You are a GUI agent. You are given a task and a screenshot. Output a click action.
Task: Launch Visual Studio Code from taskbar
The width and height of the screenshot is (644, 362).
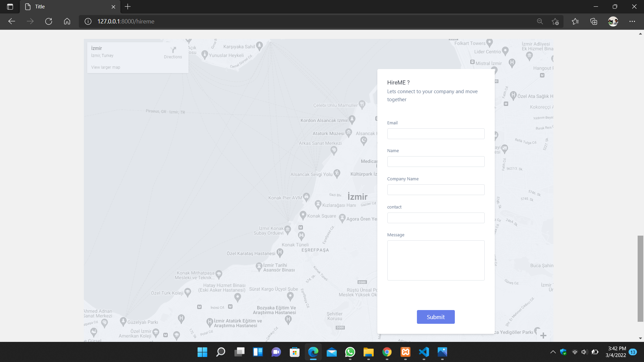[x=424, y=352]
